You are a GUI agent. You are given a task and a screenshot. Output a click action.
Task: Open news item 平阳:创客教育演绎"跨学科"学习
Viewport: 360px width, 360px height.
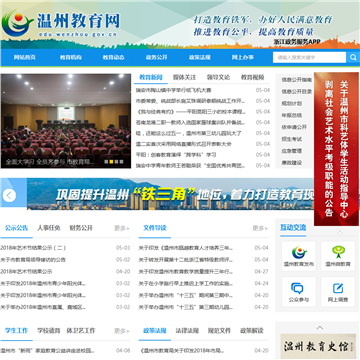click(x=176, y=155)
